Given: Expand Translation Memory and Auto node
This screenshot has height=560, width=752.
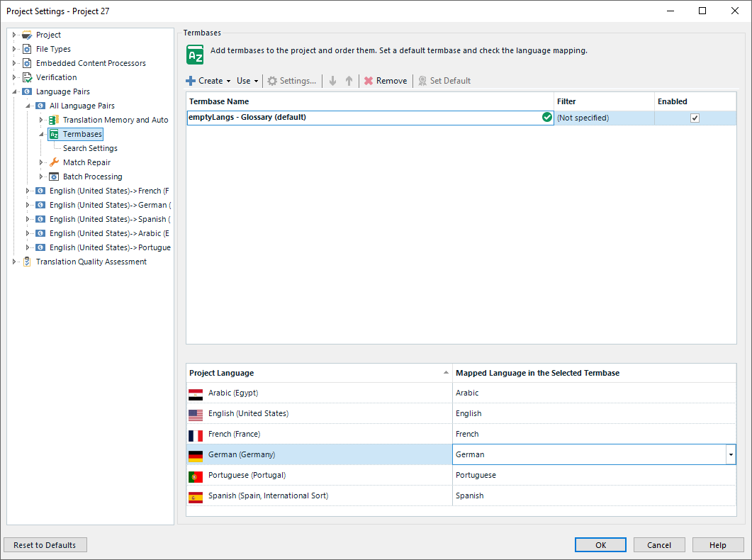Looking at the screenshot, I should tap(41, 120).
